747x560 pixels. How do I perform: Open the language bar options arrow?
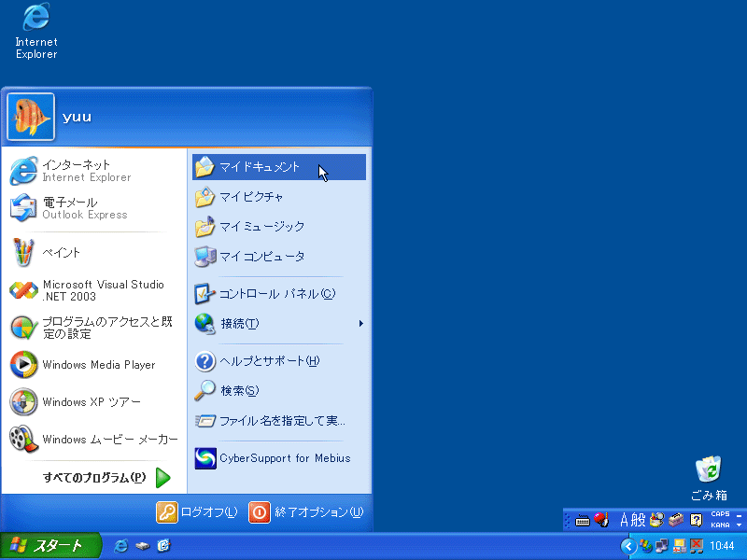(739, 525)
